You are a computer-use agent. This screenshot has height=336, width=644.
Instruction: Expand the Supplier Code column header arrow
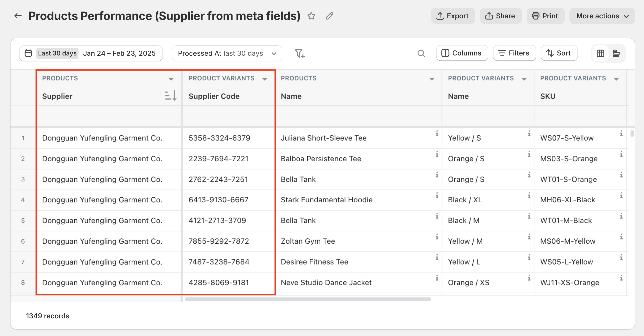coord(265,79)
